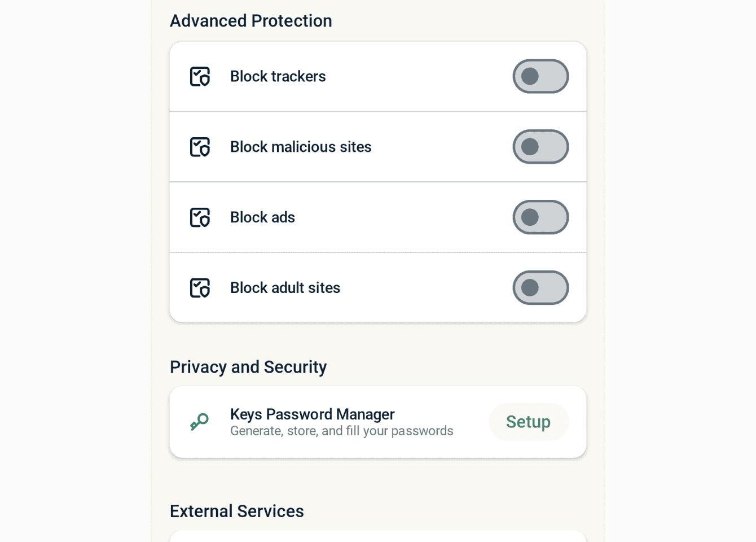Click the Privacy and Security heading
Viewport: 756px width, 542px height.
[248, 367]
